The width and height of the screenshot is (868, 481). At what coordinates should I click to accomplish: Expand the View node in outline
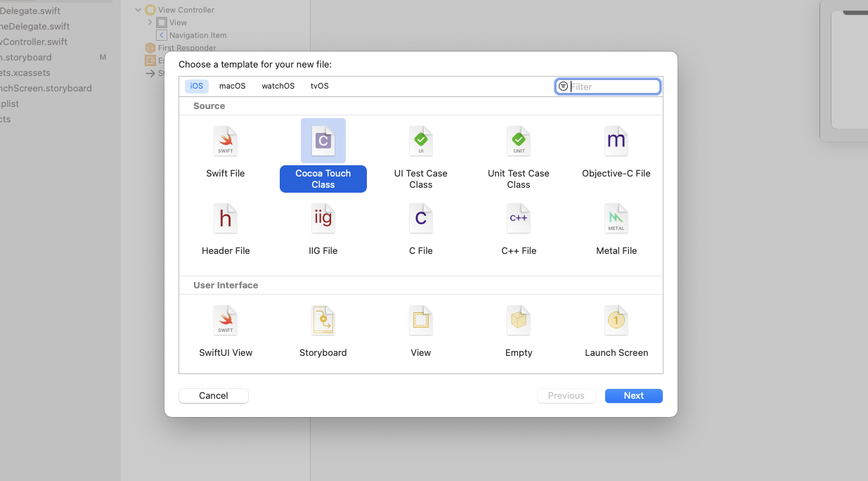pyautogui.click(x=150, y=23)
